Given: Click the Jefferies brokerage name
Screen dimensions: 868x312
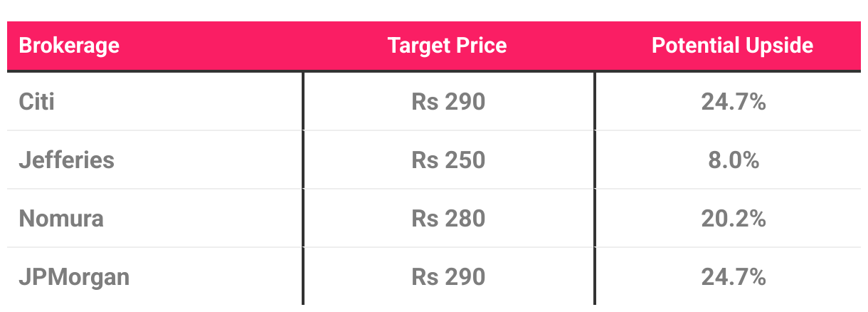Looking at the screenshot, I should click(67, 160).
